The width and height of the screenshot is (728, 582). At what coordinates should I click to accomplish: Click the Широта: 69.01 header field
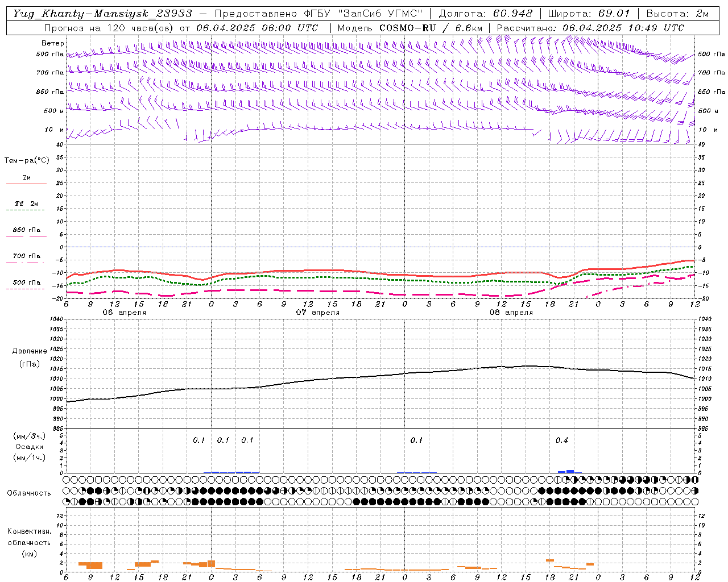click(x=589, y=14)
